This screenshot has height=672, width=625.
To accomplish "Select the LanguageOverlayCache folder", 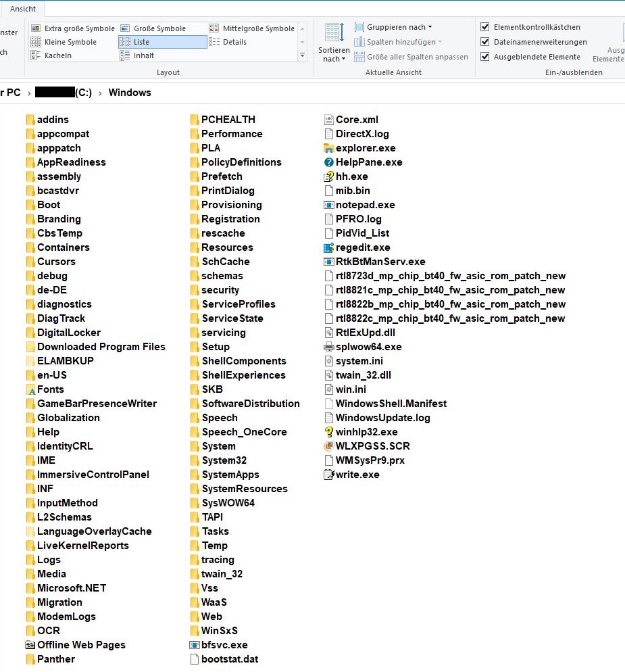I will 89,531.
